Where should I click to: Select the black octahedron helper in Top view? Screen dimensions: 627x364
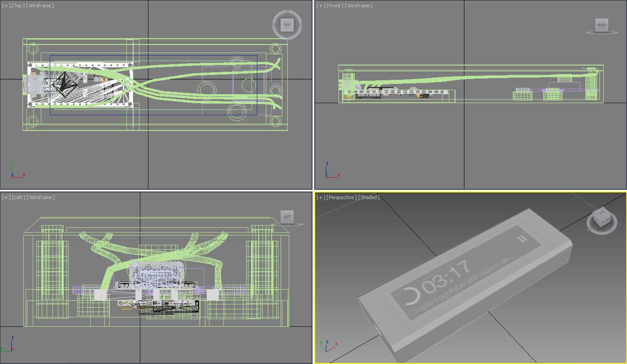tap(64, 85)
